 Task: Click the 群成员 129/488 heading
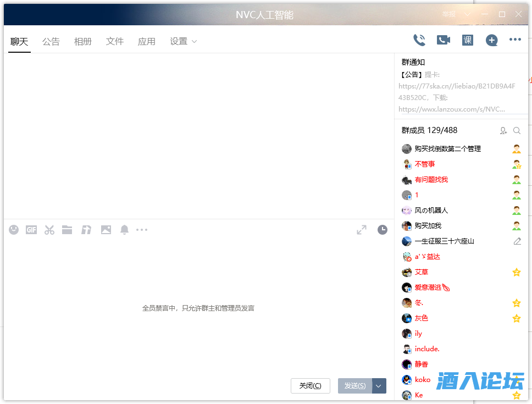[429, 131]
